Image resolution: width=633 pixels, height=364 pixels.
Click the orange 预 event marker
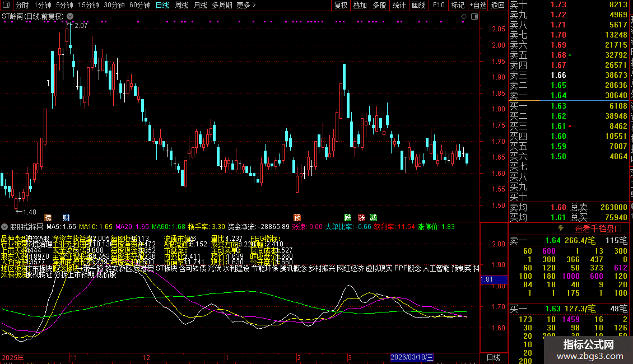coord(297,217)
